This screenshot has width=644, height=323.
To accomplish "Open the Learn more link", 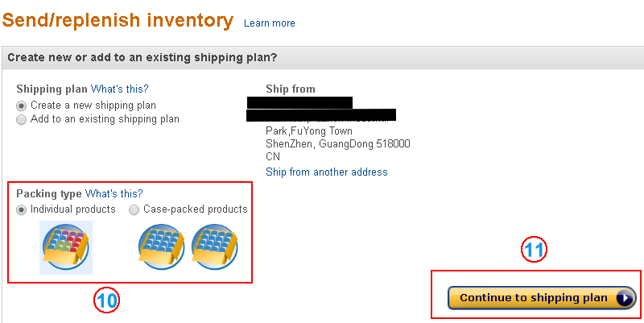I will 269,23.
